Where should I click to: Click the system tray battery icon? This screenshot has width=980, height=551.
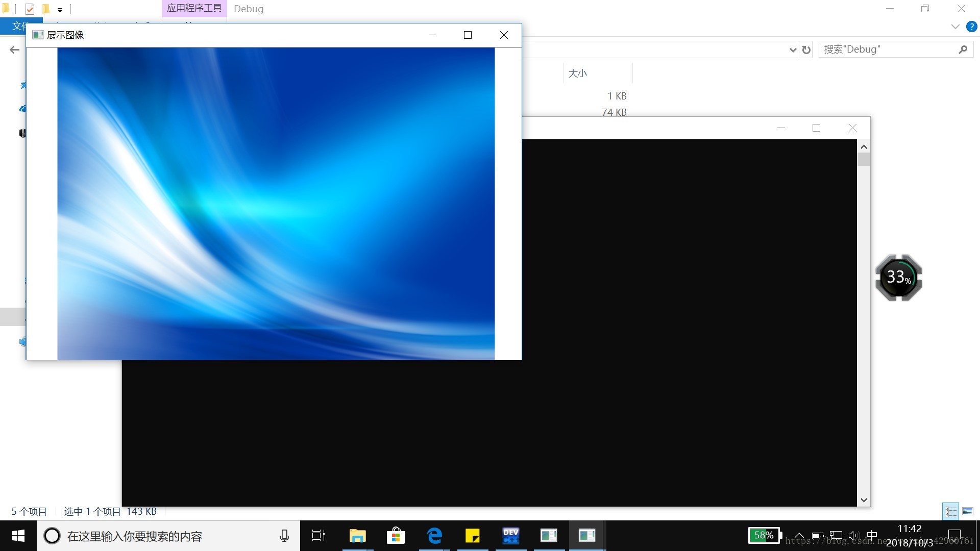point(818,536)
